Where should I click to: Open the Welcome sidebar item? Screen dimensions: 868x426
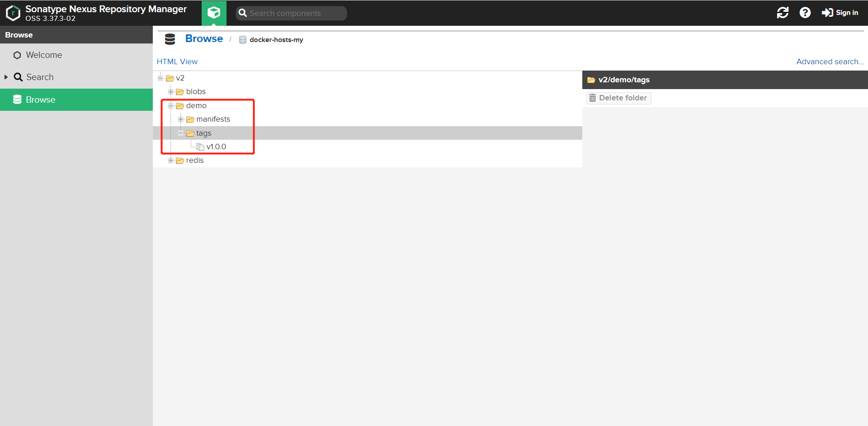(x=76, y=55)
